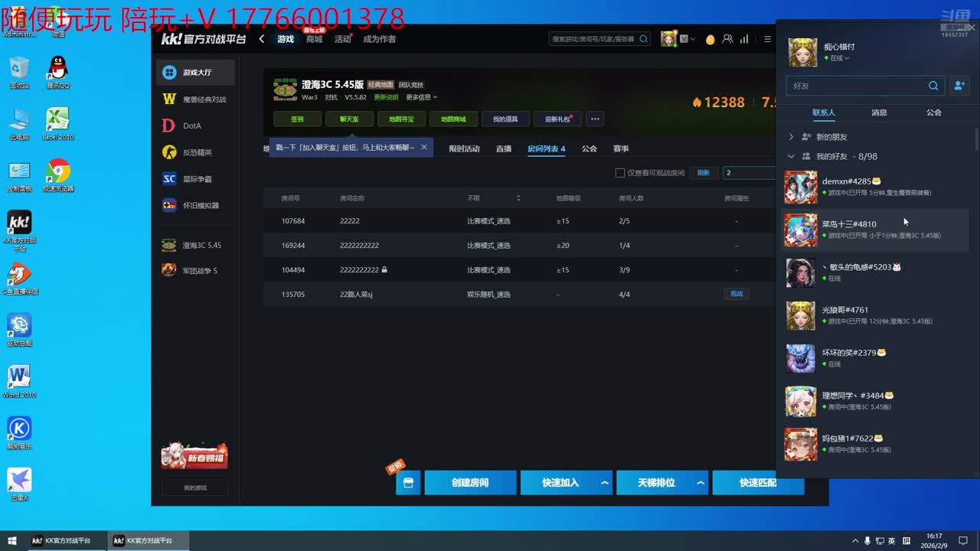Open the shop icon beside 创建房间
This screenshot has width=980, height=551.
(x=408, y=483)
